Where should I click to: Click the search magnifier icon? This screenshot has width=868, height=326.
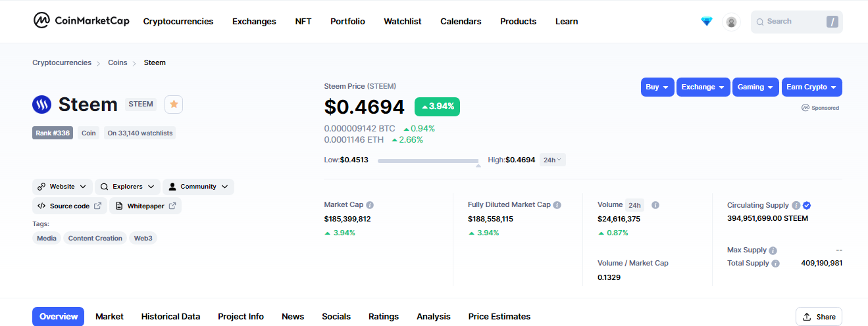760,22
